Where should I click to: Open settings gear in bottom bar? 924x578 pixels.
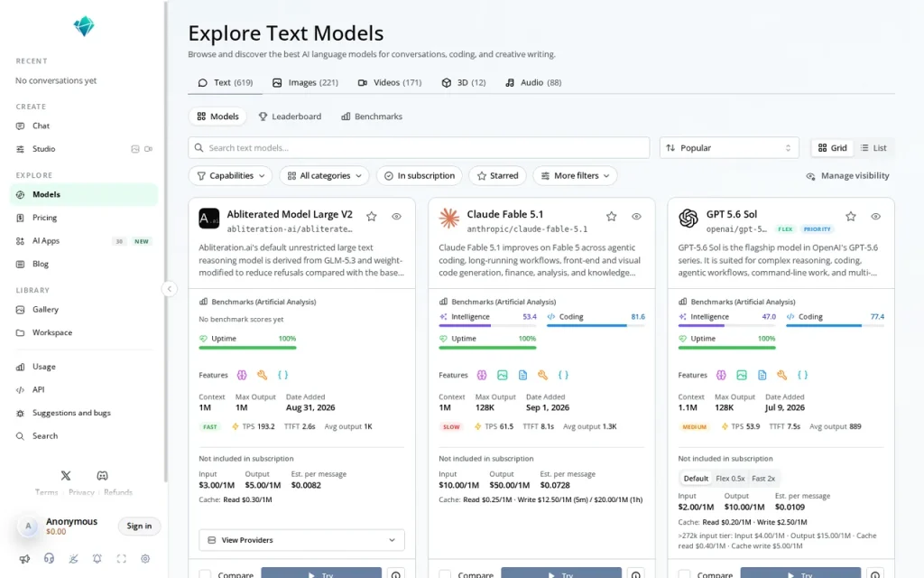[x=145, y=558]
